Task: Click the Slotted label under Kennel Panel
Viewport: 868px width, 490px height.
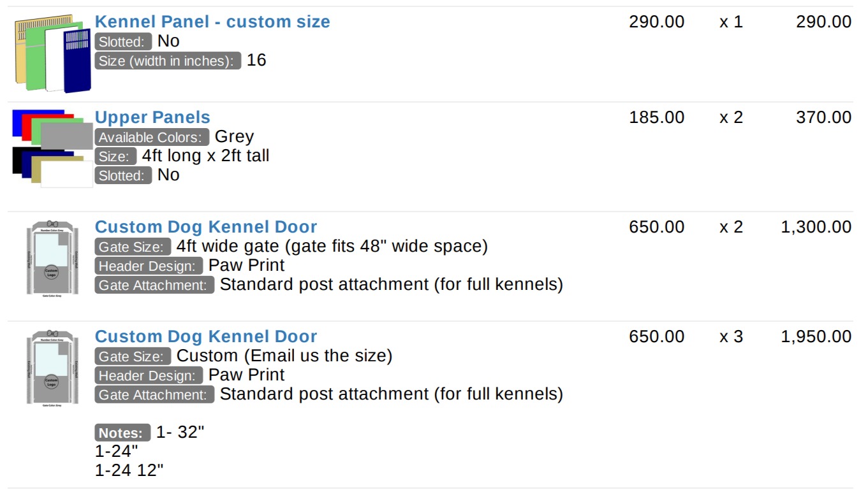Action: (x=124, y=42)
